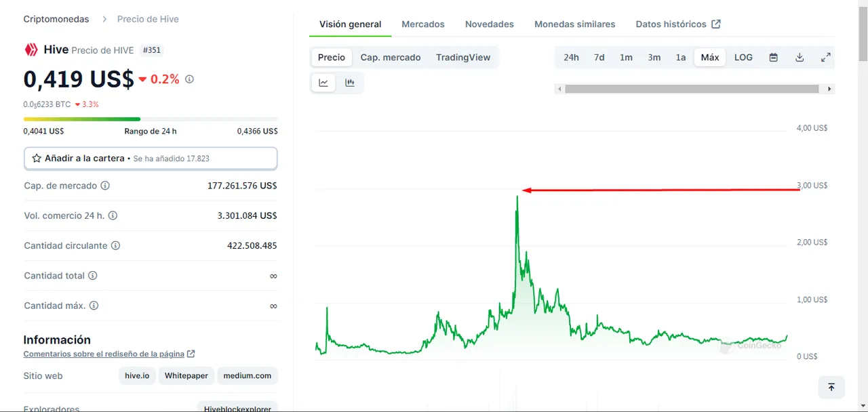Go to Criptomonedas breadcrumb
The image size is (868, 412).
[56, 19]
